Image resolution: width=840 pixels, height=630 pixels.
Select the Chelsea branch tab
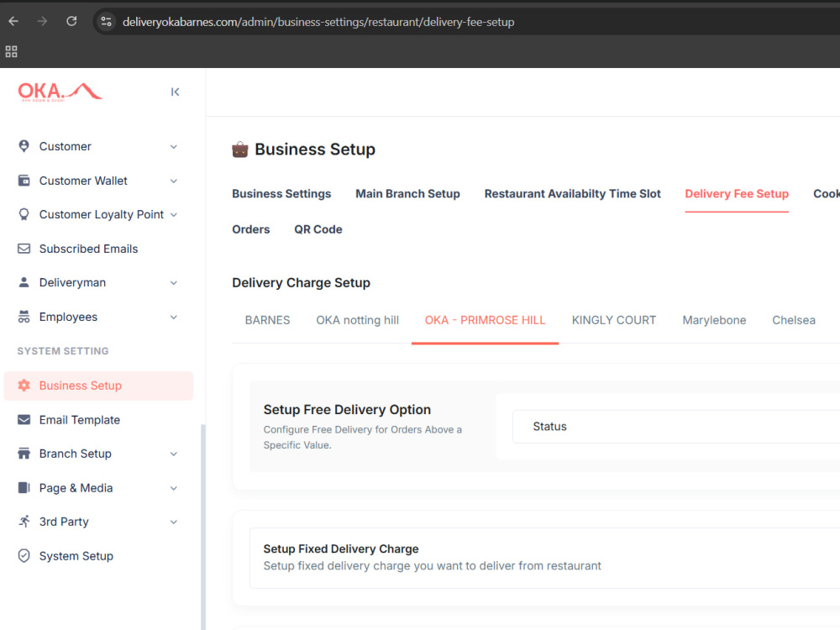794,320
